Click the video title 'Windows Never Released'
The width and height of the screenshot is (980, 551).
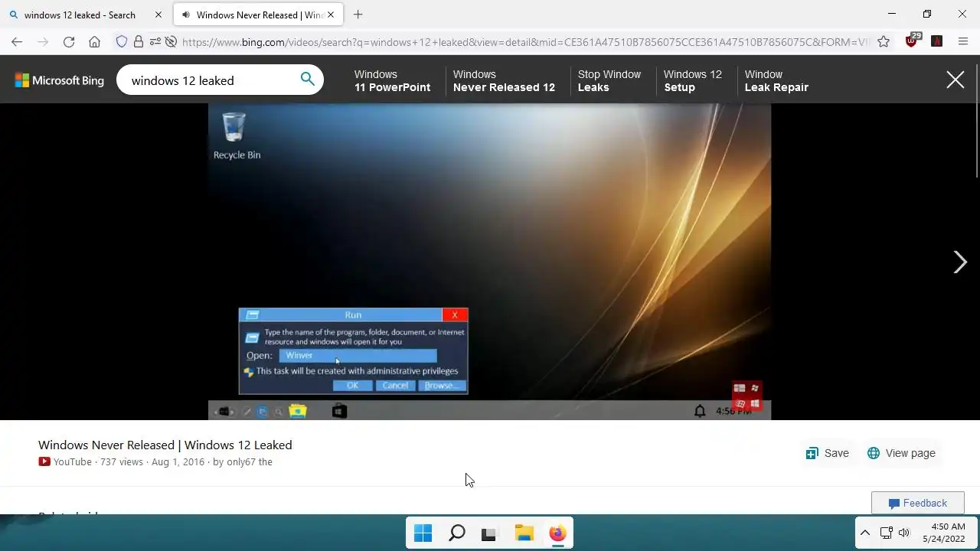pyautogui.click(x=165, y=445)
